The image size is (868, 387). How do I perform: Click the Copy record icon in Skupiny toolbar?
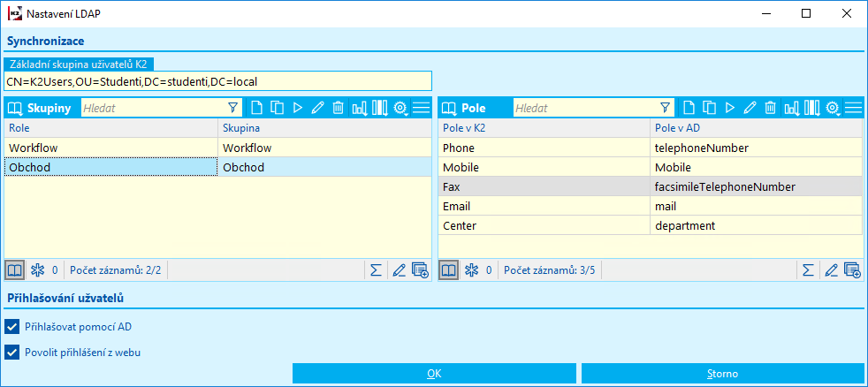coord(277,108)
